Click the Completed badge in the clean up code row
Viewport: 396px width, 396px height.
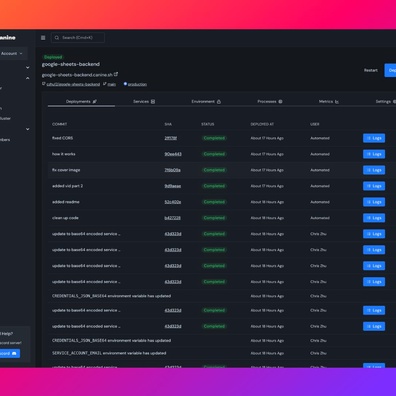214,218
